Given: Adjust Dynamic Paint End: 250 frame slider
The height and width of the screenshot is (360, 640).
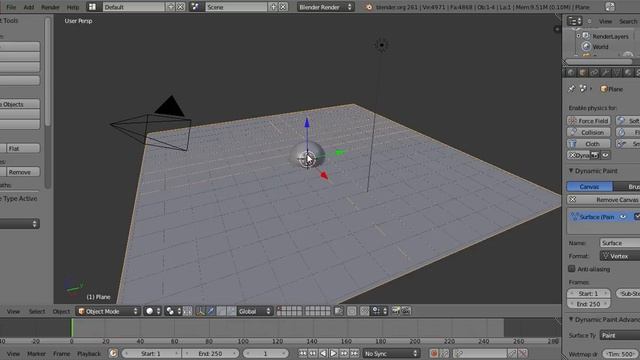Looking at the screenshot, I should [589, 304].
